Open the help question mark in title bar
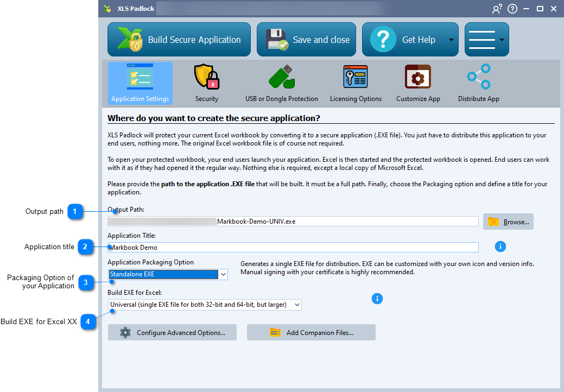Viewport: 564px width, 392px height. pos(512,9)
